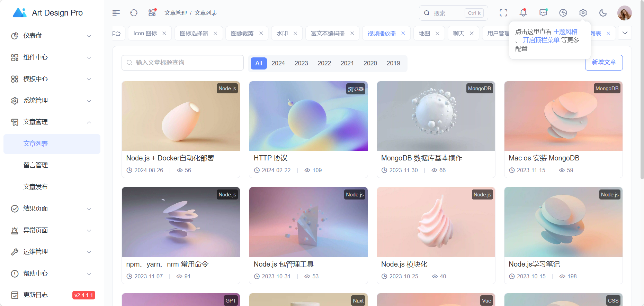Click the v2.4.1.1 version badge
The width and height of the screenshot is (644, 306).
point(84,295)
